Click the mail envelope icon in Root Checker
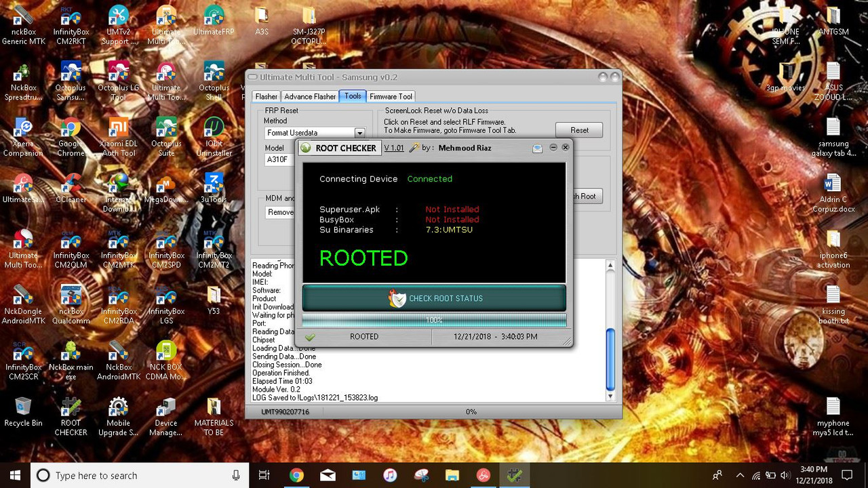This screenshot has width=868, height=488. tap(537, 148)
